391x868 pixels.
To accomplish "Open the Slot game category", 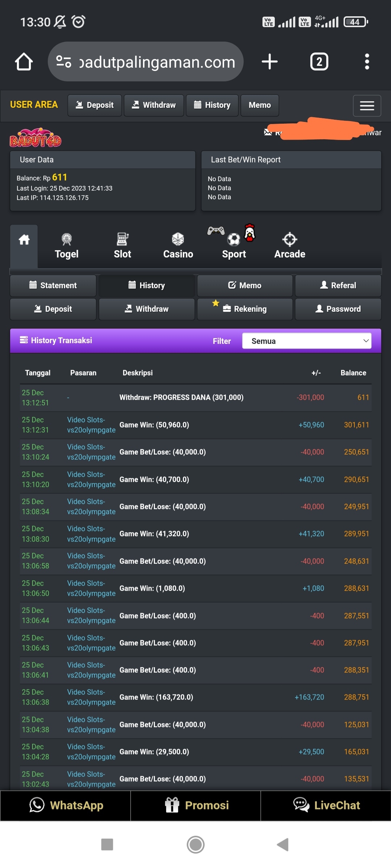I will (x=122, y=246).
